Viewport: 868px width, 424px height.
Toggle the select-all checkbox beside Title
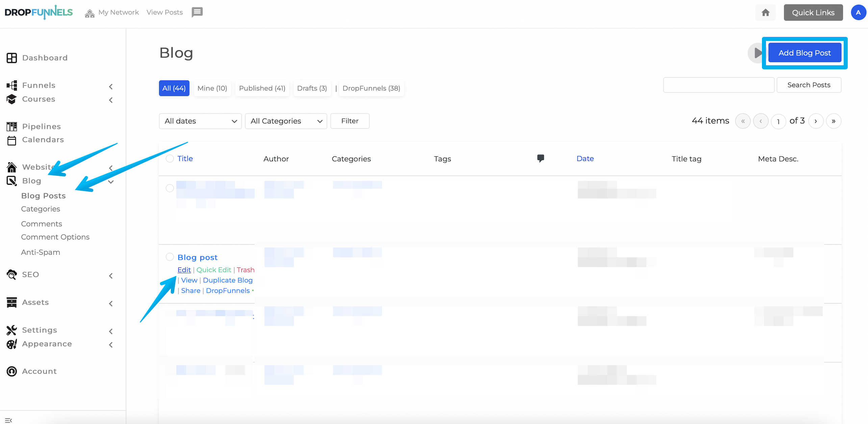point(170,159)
